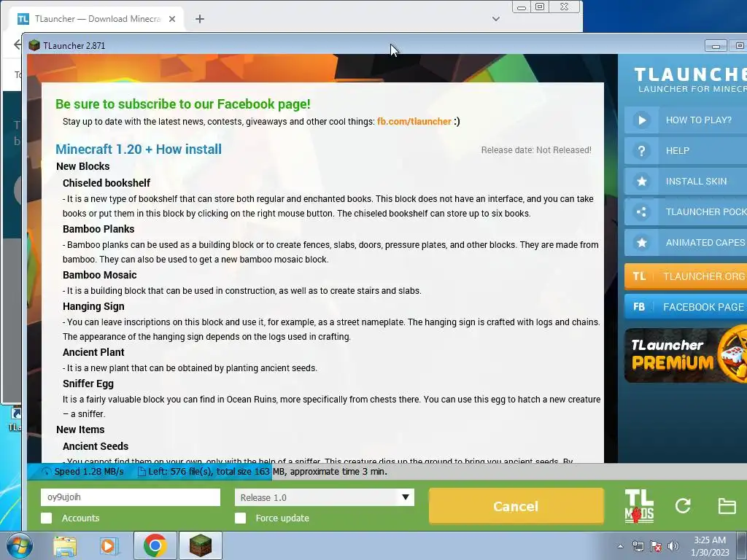Open Windows Start menu
747x560 pixels.
19,545
